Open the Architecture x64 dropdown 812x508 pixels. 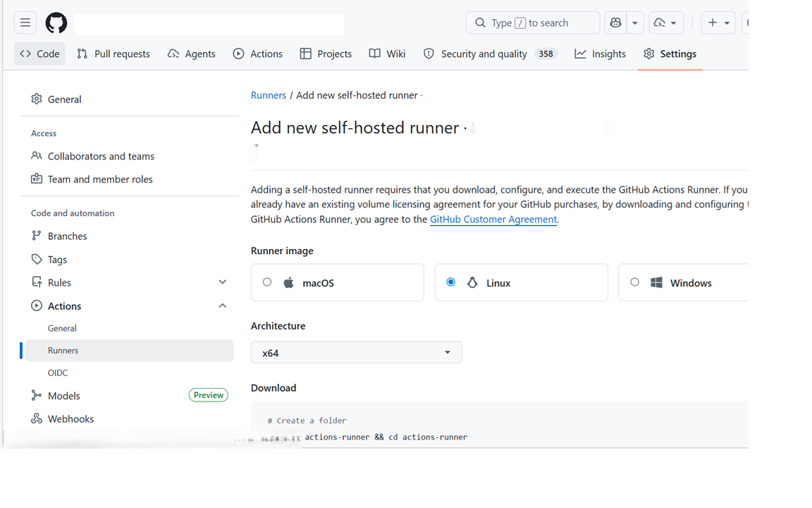click(x=356, y=353)
